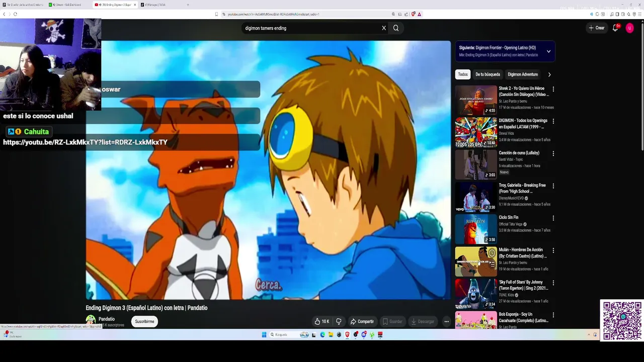The height and width of the screenshot is (362, 644).
Task: Select the Digimon Adventure chip
Action: [523, 74]
